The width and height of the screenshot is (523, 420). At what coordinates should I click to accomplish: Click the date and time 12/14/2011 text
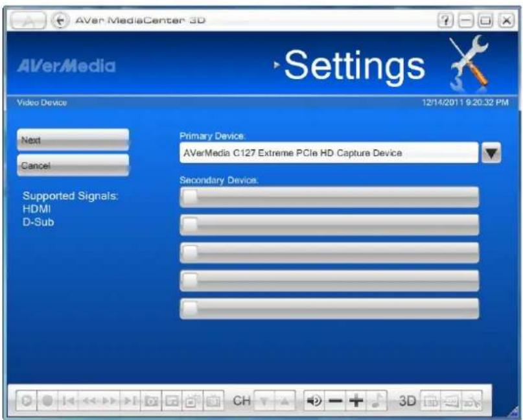tap(465, 102)
